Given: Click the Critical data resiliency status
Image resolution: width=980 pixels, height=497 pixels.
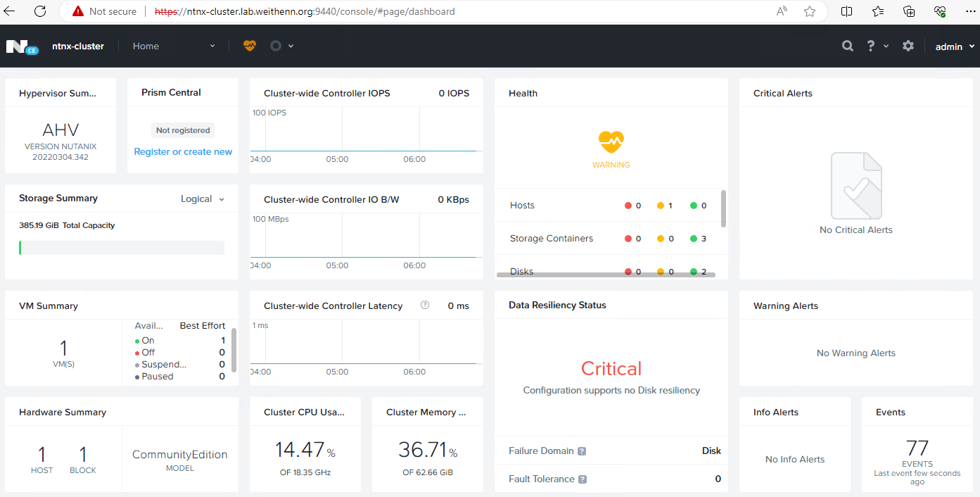Looking at the screenshot, I should click(611, 369).
